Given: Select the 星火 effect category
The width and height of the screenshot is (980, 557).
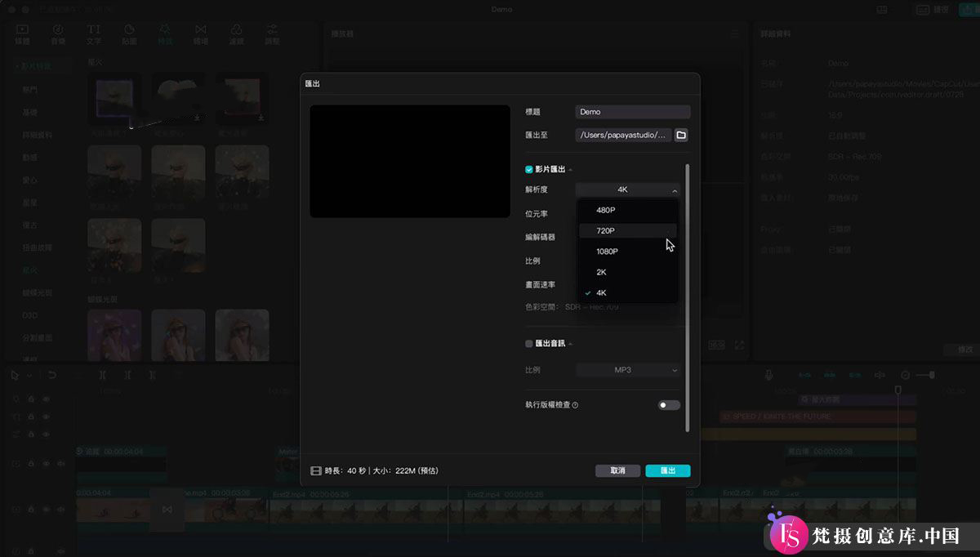Looking at the screenshot, I should click(x=30, y=270).
